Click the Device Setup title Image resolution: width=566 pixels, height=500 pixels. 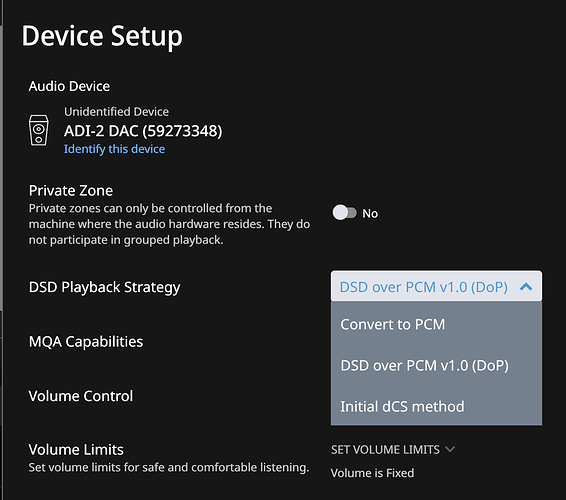point(102,36)
